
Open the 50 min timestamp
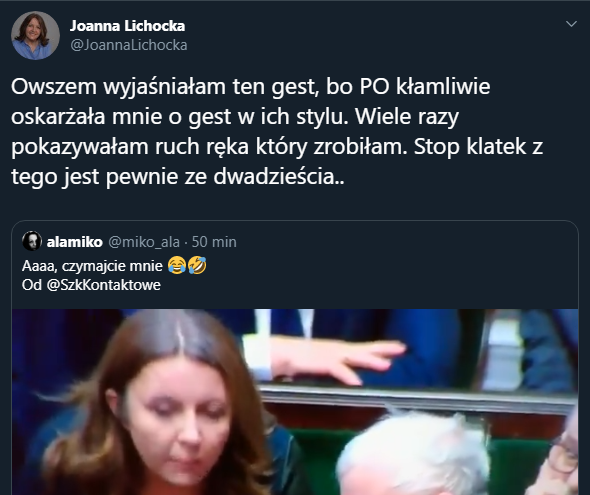[x=214, y=242]
